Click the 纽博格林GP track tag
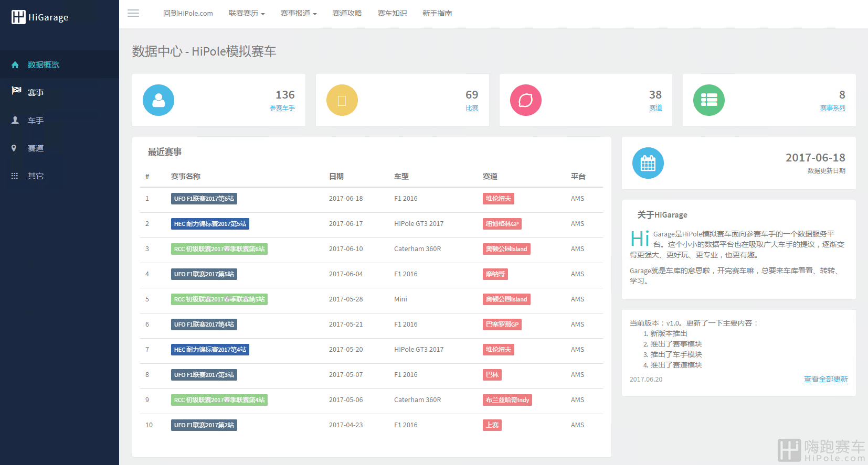Screen dimensions: 868x465 point(502,224)
